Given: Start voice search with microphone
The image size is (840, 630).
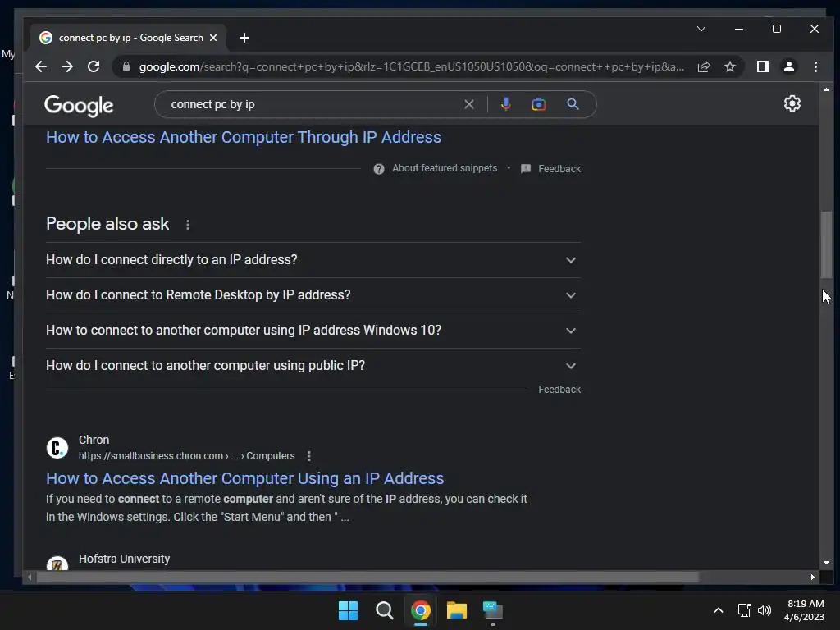Looking at the screenshot, I should point(505,104).
